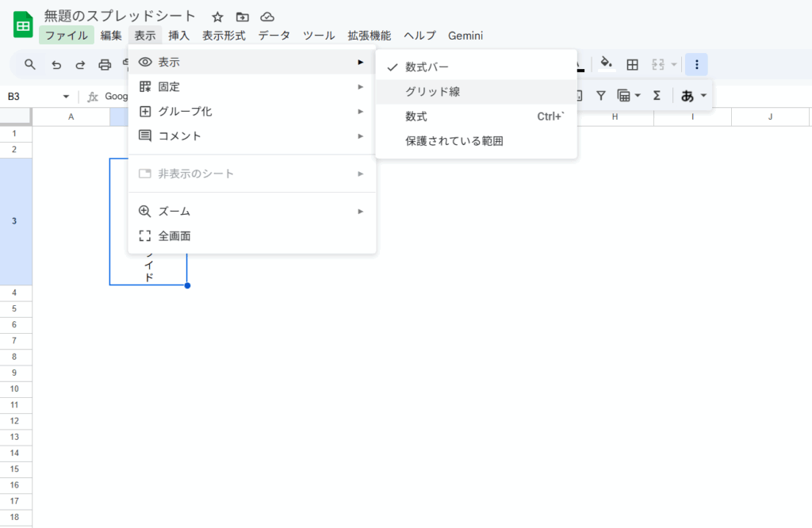Star the spreadsheet with the star icon
Image resolution: width=812 pixels, height=528 pixels.
(217, 17)
